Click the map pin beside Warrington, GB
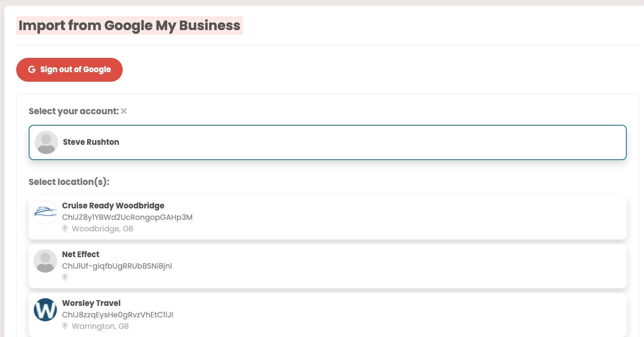The image size is (644, 337). 65,326
